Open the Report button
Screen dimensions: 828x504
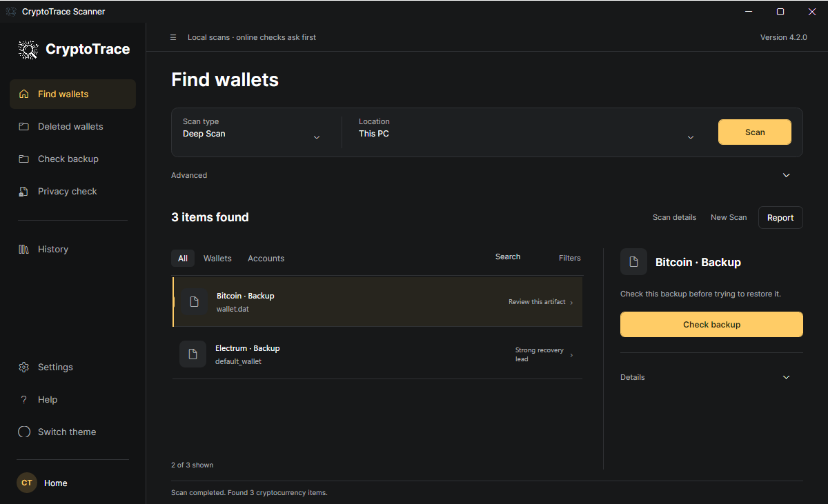pyautogui.click(x=780, y=217)
